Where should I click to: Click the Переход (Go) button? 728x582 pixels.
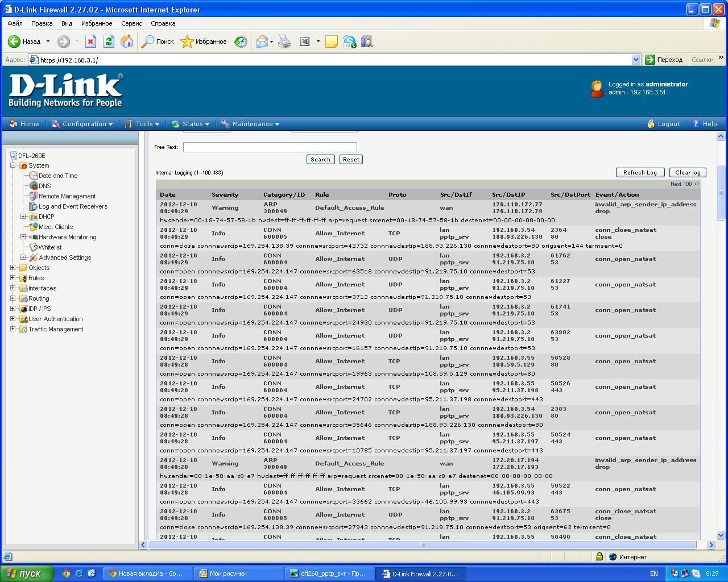point(664,60)
